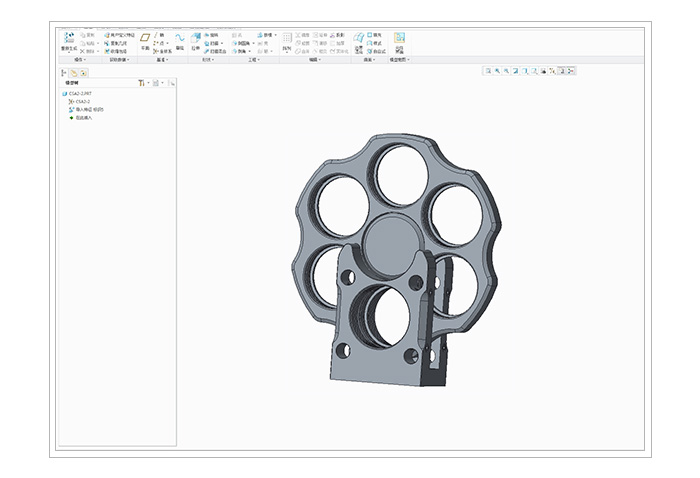Open the model tree settings dropdown
This screenshot has width=700, height=478.
(x=142, y=83)
